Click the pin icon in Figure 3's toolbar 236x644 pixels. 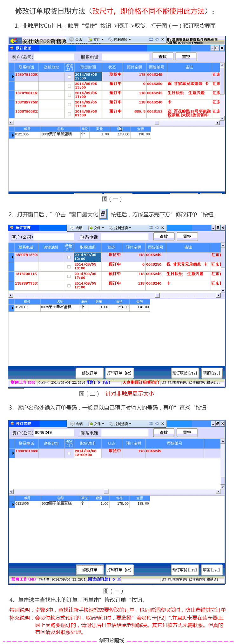157,424
